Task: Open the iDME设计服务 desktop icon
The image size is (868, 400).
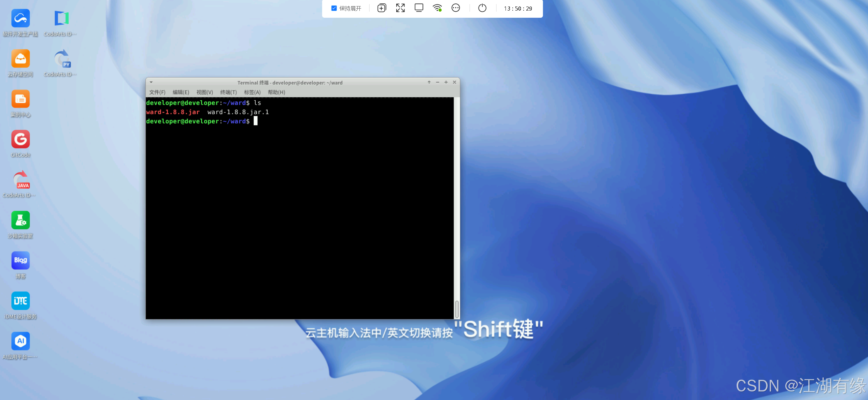Action: click(x=20, y=301)
